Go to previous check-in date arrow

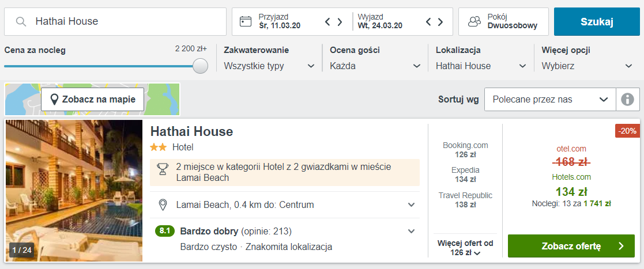[327, 22]
